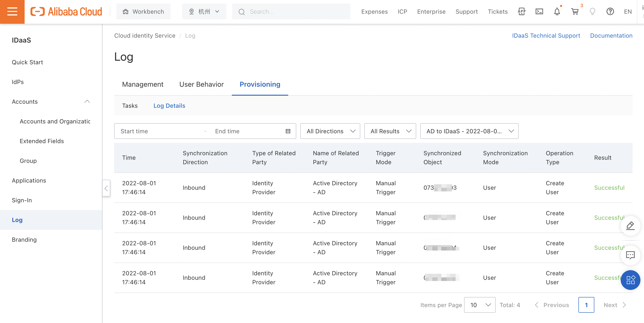The width and height of the screenshot is (644, 323).
Task: Click the Start time input field
Action: (150, 131)
